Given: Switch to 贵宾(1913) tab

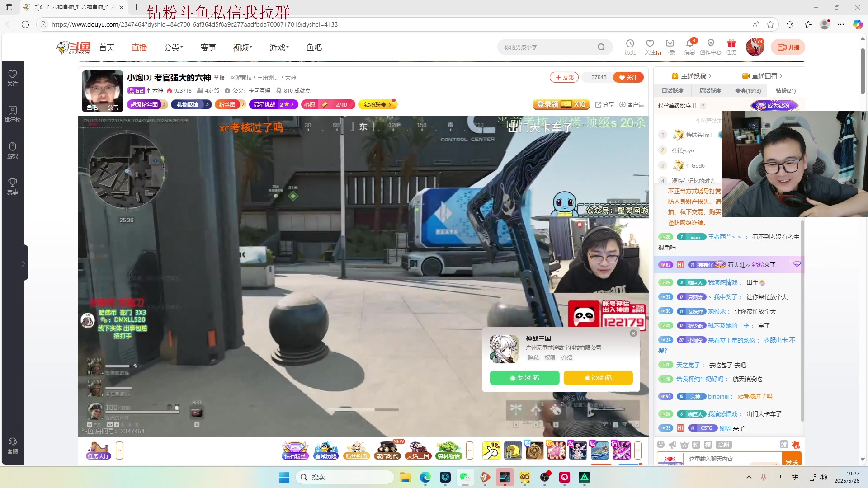Looking at the screenshot, I should coord(748,90).
